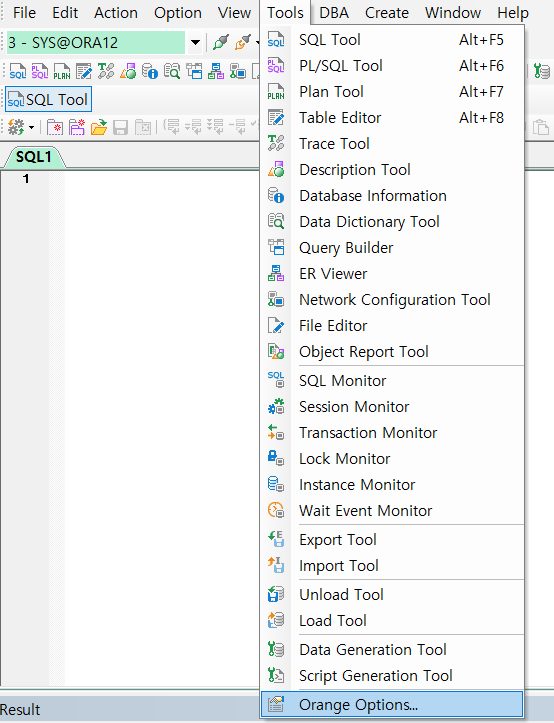Click the new tab with star icon

pos(77,127)
